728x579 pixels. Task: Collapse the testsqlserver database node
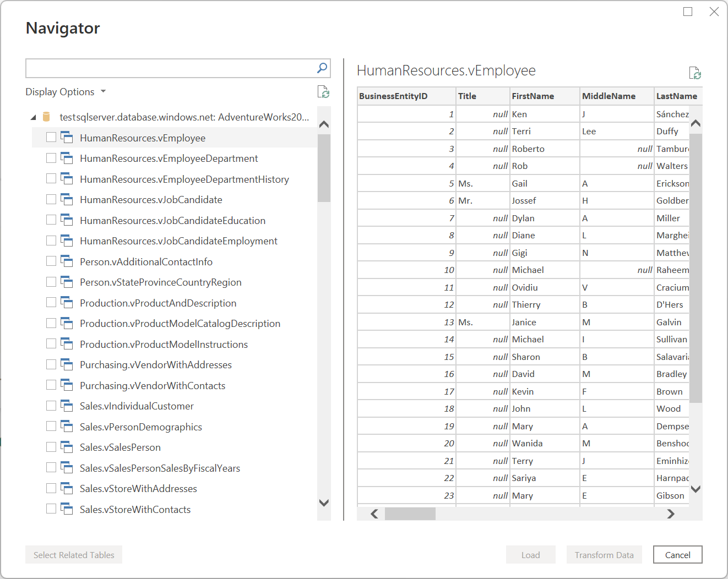[33, 117]
